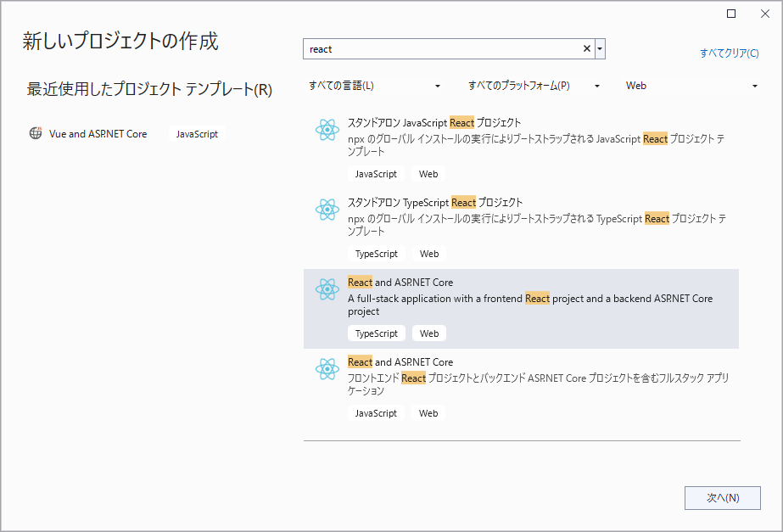
Task: Click React icon of スタンドアロン JavaScript React プロジェクト
Action: pos(327,130)
